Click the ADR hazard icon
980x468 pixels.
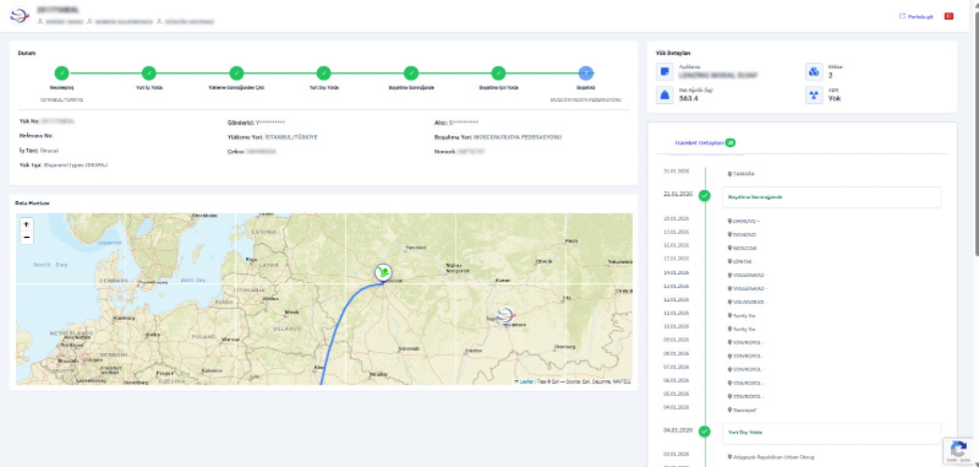813,95
